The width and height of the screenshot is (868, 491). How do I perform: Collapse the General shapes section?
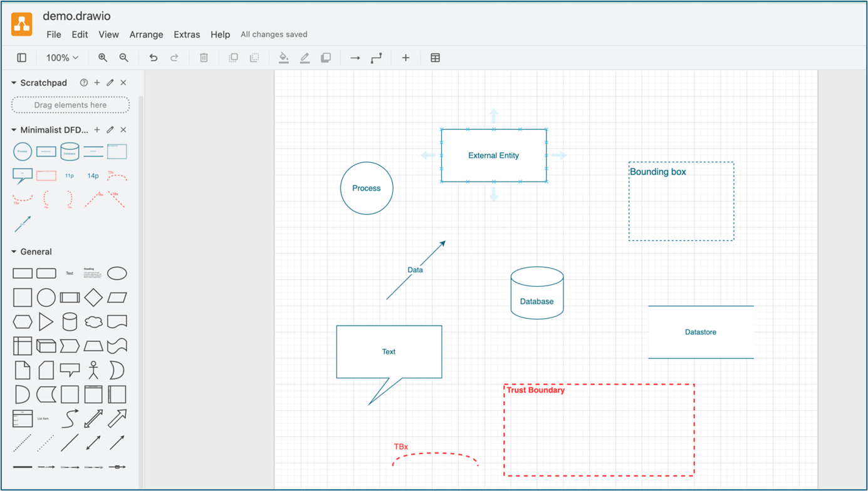click(x=14, y=252)
